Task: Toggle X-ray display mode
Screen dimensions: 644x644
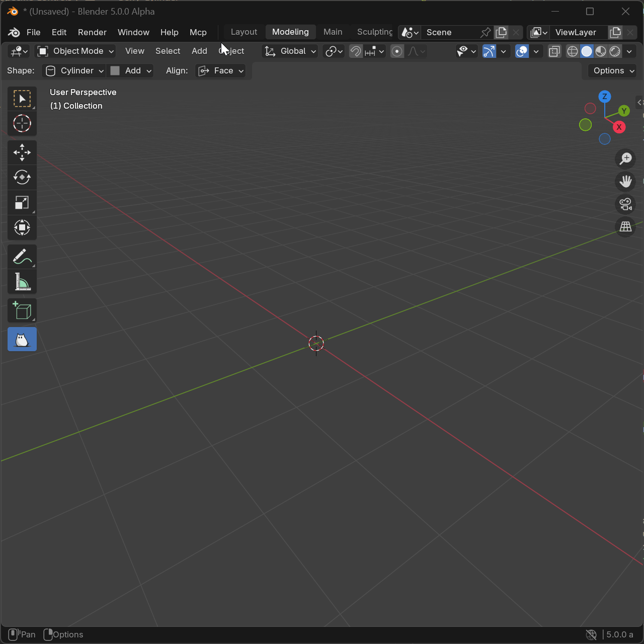Action: coord(554,51)
